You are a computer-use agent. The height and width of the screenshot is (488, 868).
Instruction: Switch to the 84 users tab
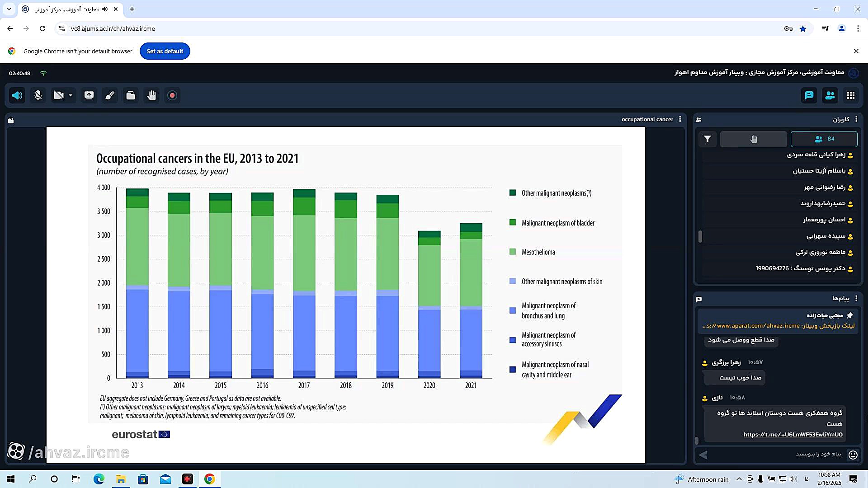tap(824, 139)
